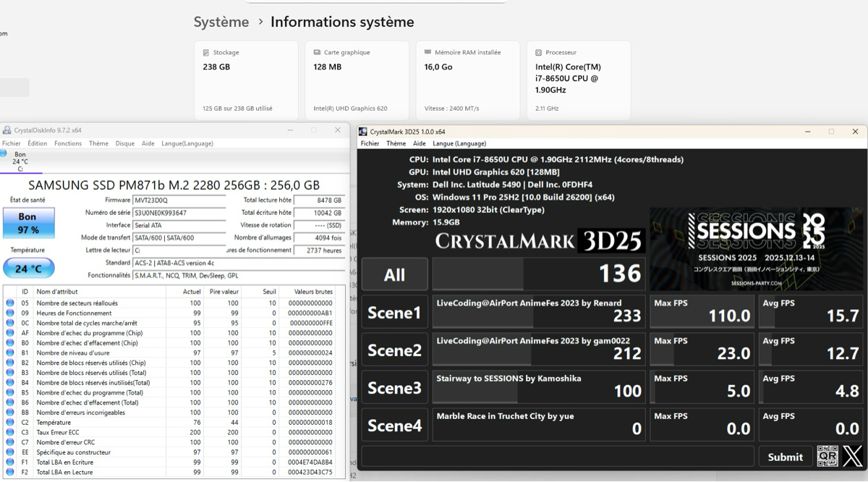Click the SESSIONS 2025 banner image
Screen dimensions: 868x482
756,249
